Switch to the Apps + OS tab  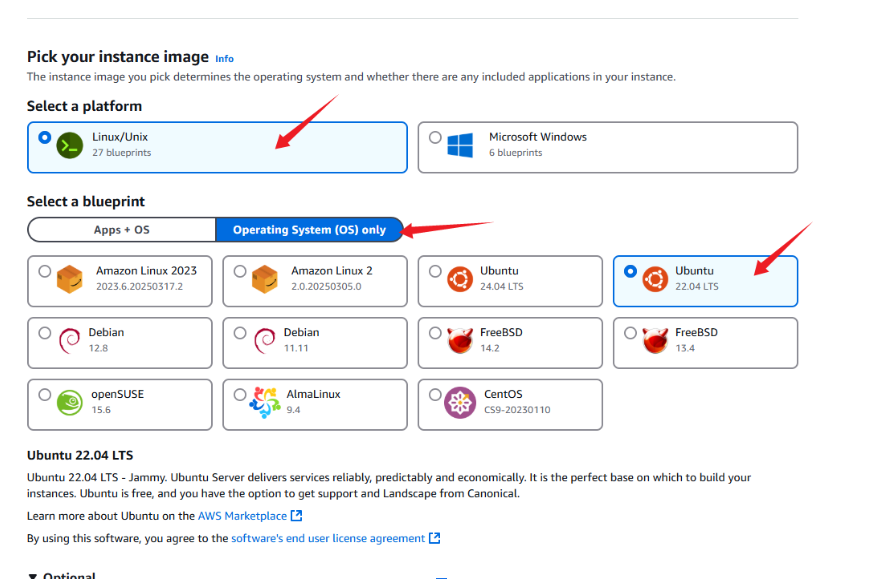point(122,229)
